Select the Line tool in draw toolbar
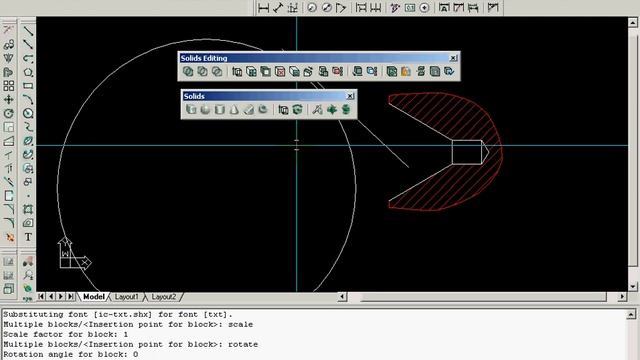Screen dimensions: 640x360 [28, 31]
